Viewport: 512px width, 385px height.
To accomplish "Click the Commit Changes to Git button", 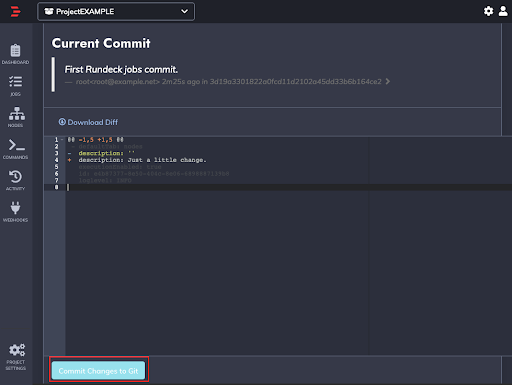I will click(x=98, y=371).
